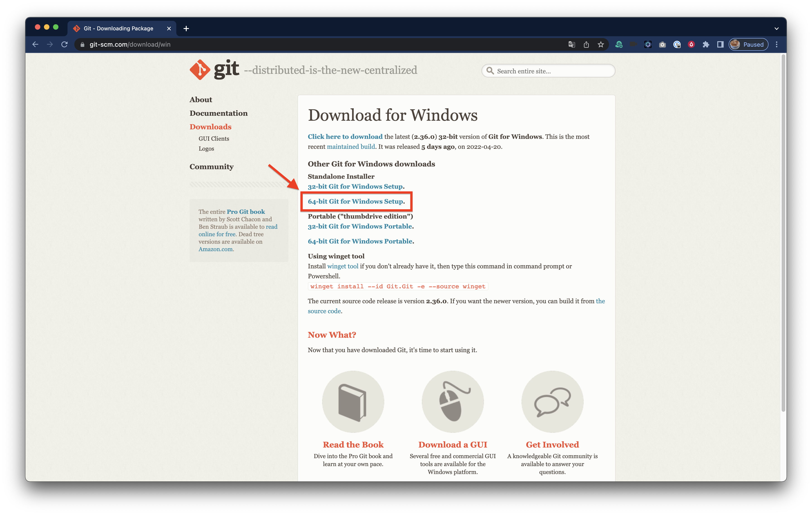Toggle the browser side panel icon
Viewport: 812px width, 515px height.
pyautogui.click(x=720, y=44)
